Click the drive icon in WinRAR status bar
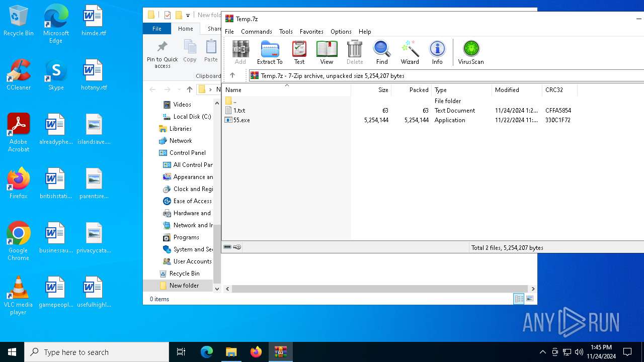The height and width of the screenshot is (362, 644). (x=227, y=247)
